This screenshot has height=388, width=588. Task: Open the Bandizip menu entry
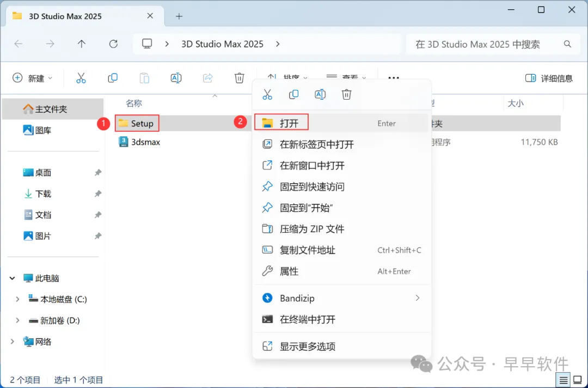point(340,298)
